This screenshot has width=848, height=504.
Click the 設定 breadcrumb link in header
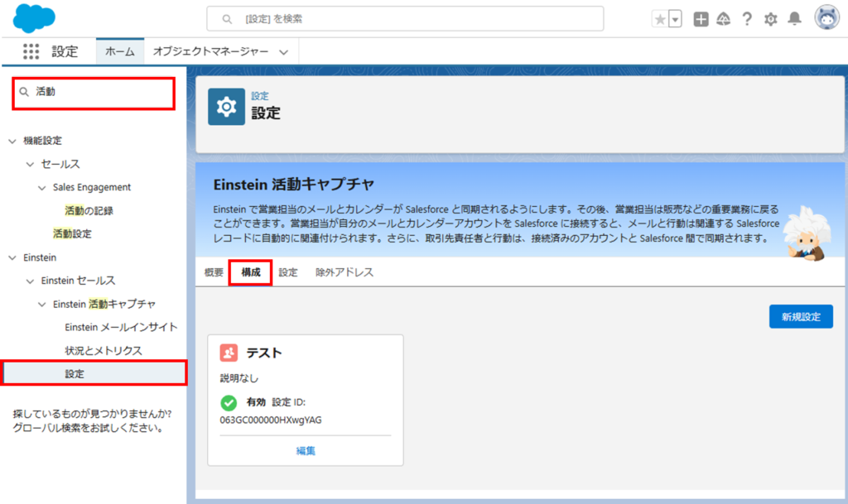click(x=259, y=96)
